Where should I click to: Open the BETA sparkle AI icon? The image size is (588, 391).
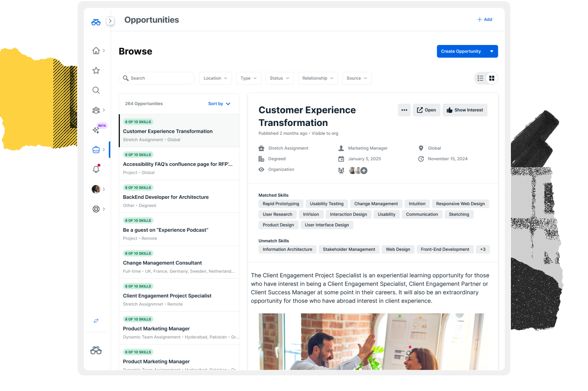[x=96, y=130]
